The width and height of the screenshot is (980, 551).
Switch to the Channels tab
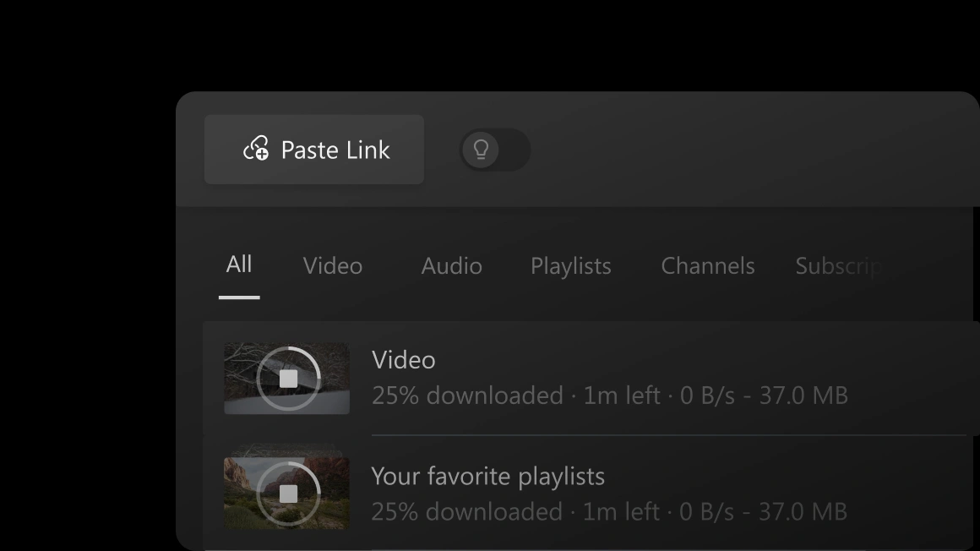[x=707, y=266]
